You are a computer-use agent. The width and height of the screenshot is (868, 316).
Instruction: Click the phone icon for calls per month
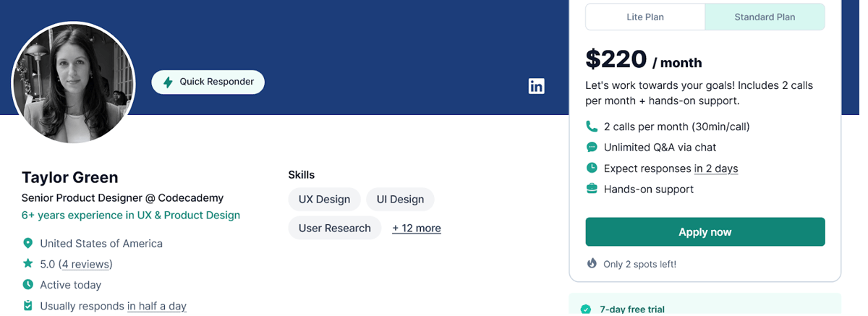click(592, 127)
